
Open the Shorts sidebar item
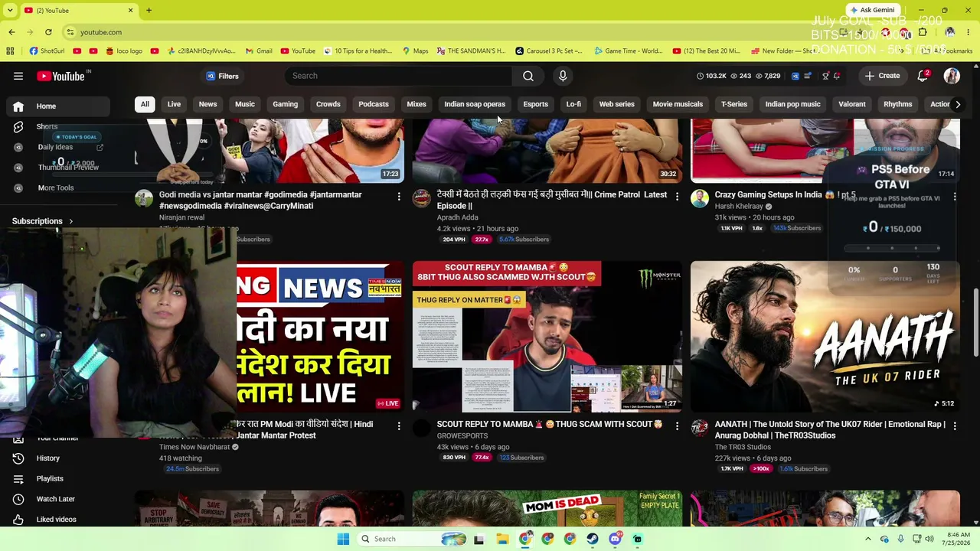coord(47,126)
